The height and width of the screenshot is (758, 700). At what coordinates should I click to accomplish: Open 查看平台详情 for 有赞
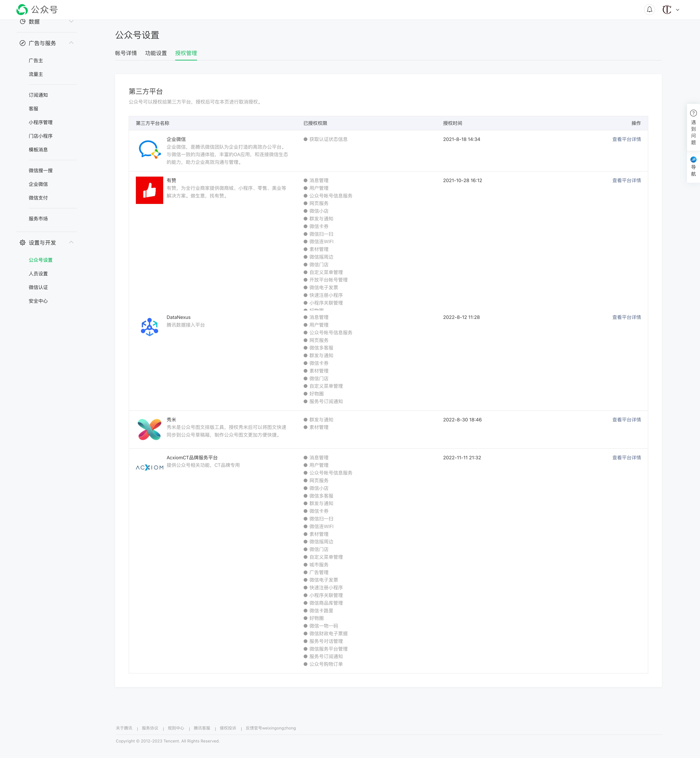point(626,181)
